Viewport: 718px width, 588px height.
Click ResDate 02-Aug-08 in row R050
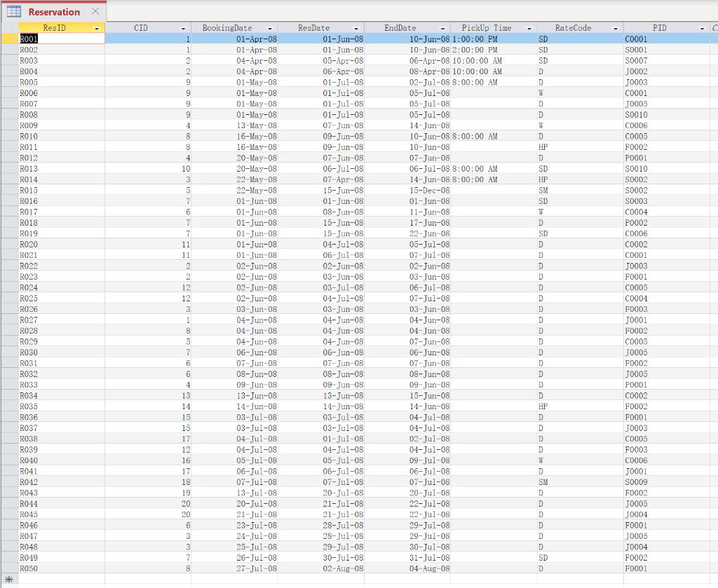(321, 568)
